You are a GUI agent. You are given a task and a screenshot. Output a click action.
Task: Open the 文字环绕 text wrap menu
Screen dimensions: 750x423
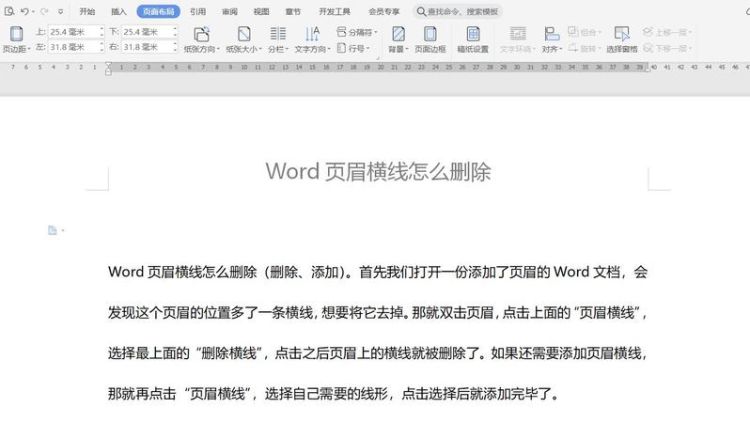518,39
